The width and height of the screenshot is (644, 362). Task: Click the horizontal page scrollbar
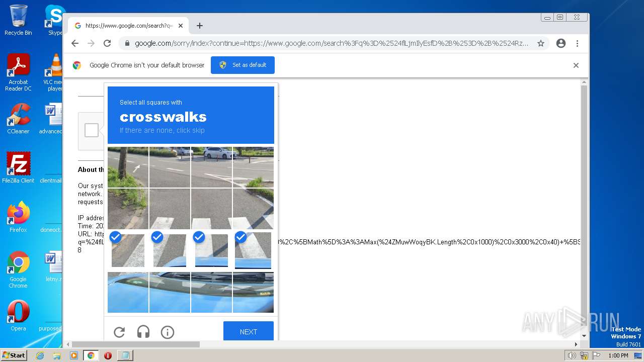point(136,344)
